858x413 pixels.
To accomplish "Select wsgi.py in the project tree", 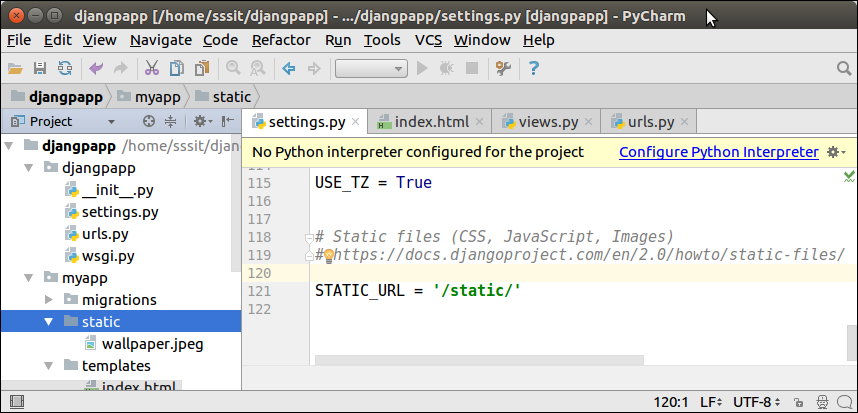I will pos(99,256).
